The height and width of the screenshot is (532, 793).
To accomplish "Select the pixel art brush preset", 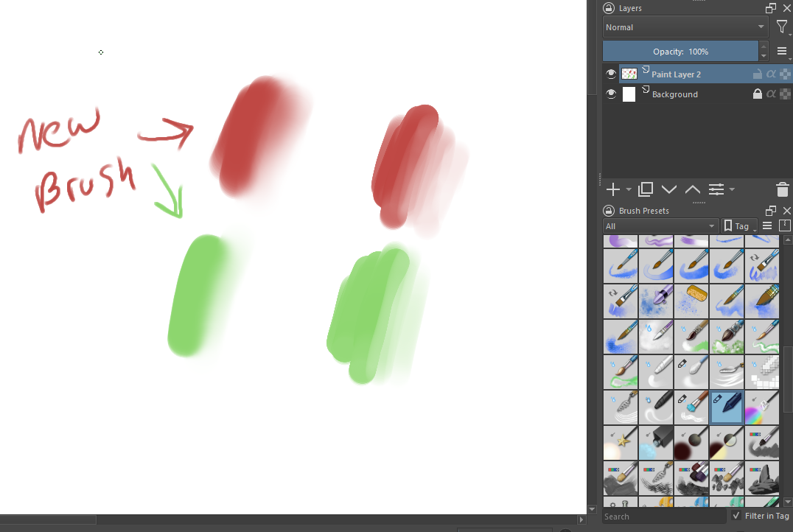I will click(762, 371).
